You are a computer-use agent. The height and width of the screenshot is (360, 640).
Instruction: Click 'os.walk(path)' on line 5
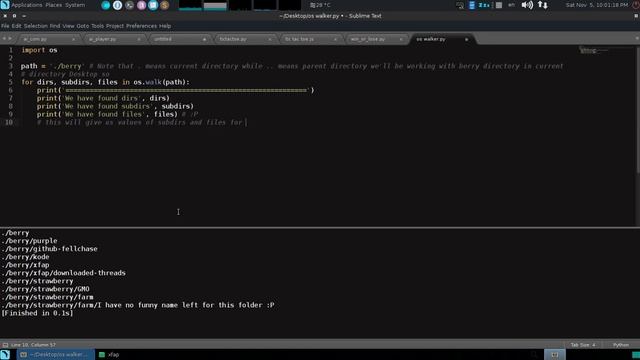click(x=160, y=82)
